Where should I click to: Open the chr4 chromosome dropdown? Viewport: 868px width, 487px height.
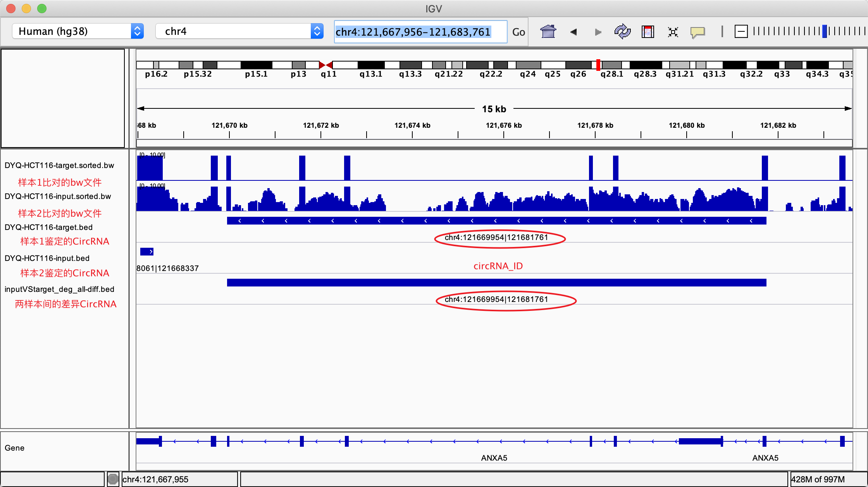pyautogui.click(x=239, y=31)
